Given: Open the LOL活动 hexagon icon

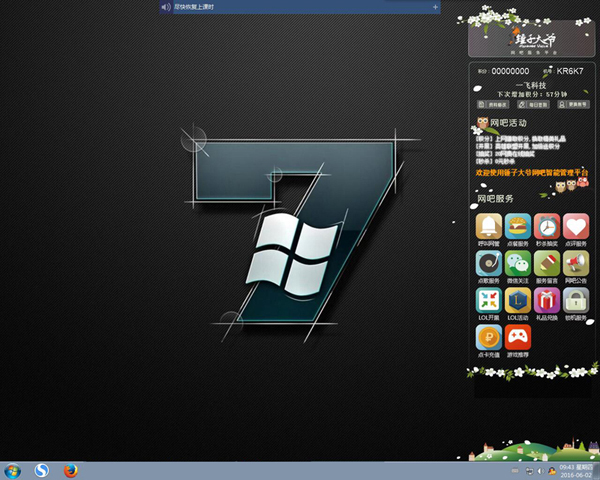Looking at the screenshot, I should [x=518, y=300].
